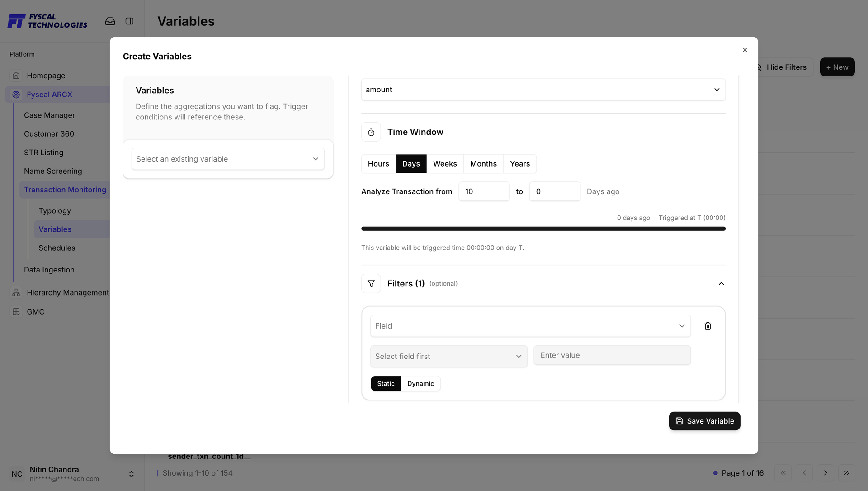Image resolution: width=868 pixels, height=491 pixels.
Task: Click the + New button
Action: pyautogui.click(x=837, y=67)
